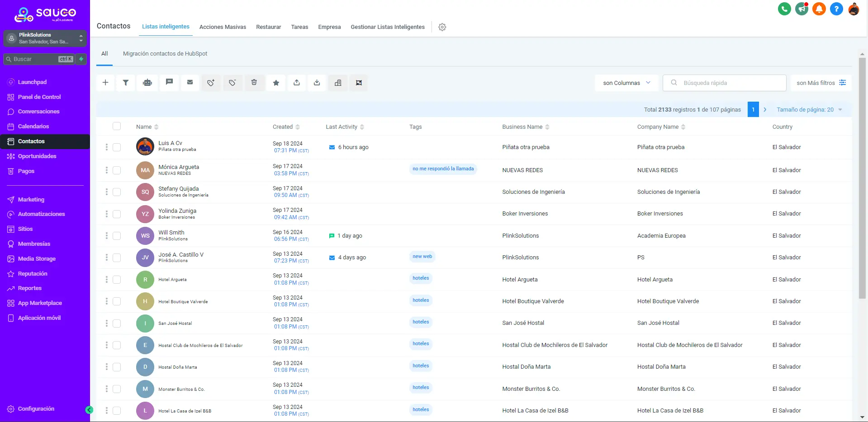Click the star review request icon
This screenshot has height=422, width=868.
point(276,83)
